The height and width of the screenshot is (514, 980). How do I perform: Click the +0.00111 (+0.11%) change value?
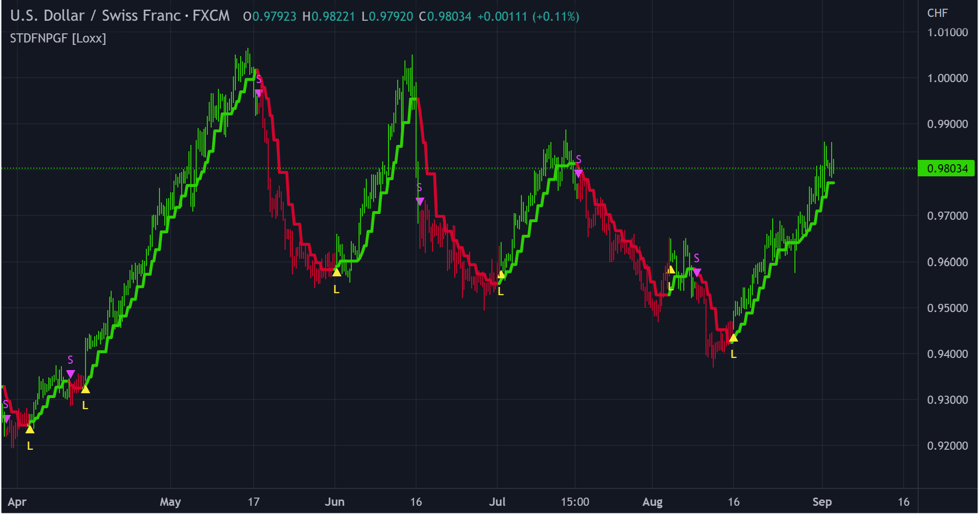click(528, 16)
